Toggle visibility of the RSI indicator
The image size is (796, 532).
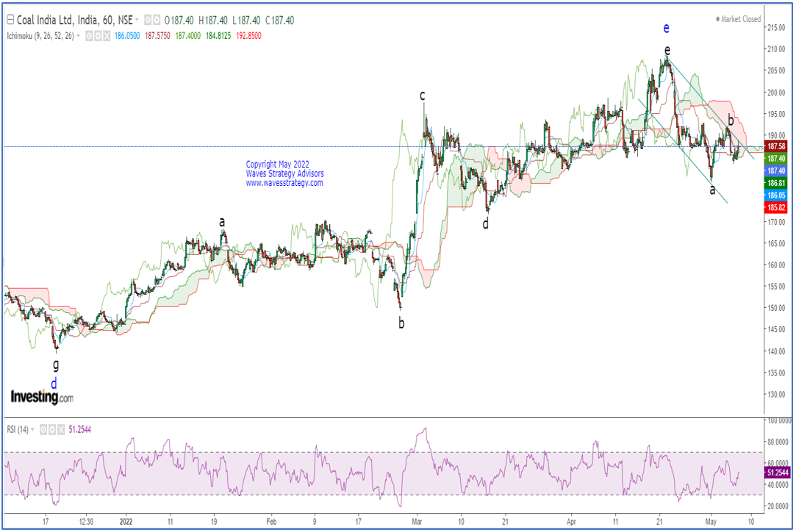pyautogui.click(x=43, y=429)
